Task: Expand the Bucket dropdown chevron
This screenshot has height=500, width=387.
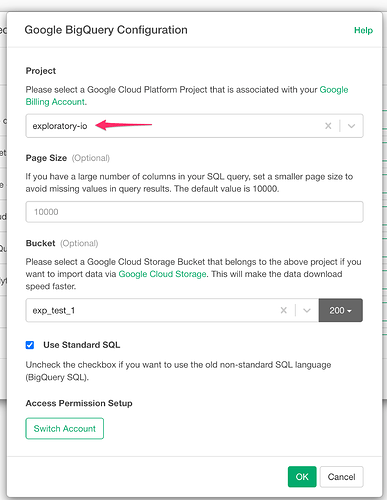Action: coord(307,310)
